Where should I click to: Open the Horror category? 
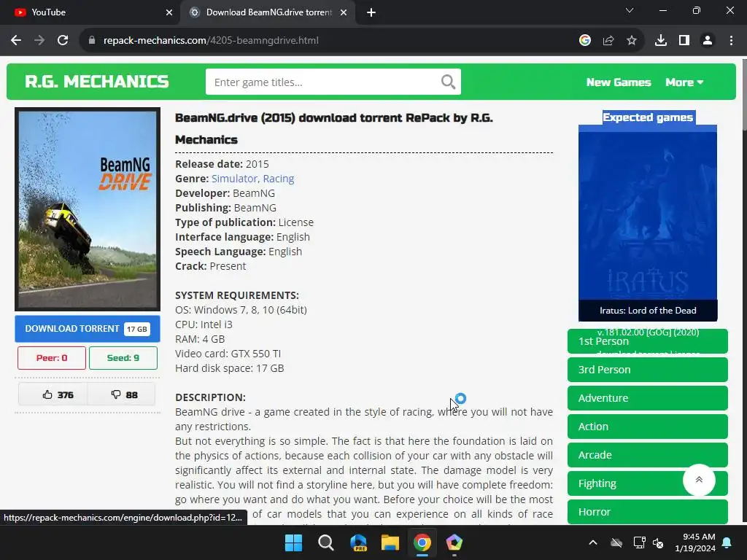(x=648, y=512)
